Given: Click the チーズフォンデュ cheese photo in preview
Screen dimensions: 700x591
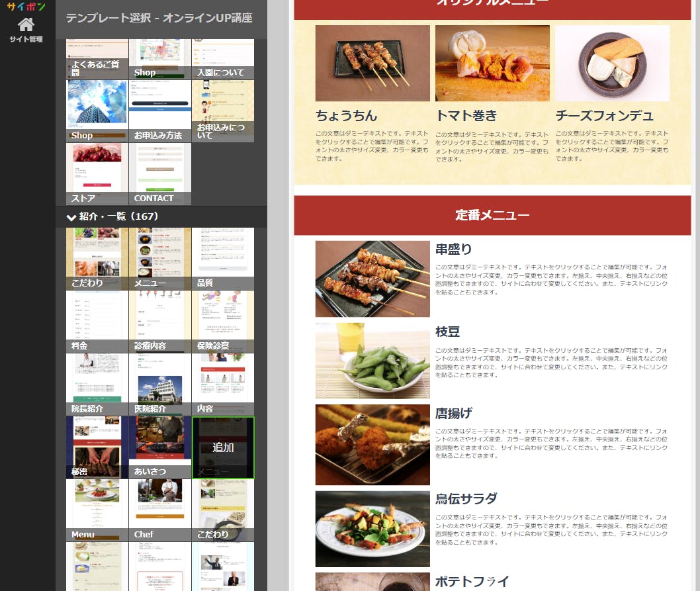Looking at the screenshot, I should tap(612, 63).
